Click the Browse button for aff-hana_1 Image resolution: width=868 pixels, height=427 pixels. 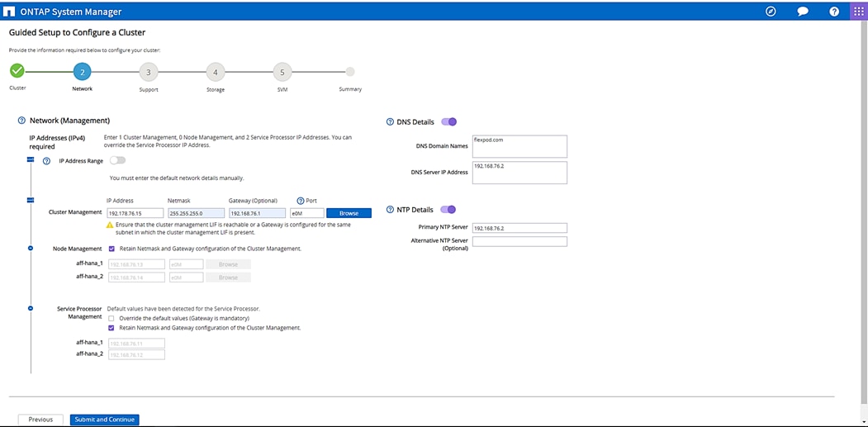(228, 265)
